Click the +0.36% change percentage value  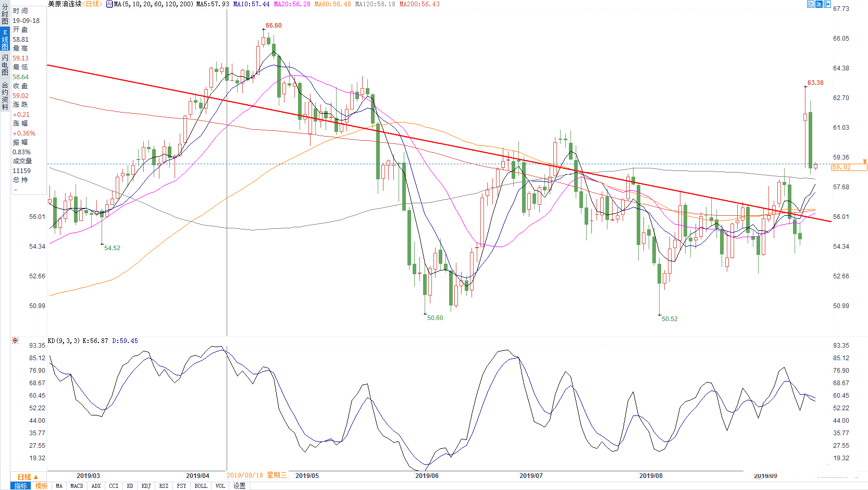(24, 133)
